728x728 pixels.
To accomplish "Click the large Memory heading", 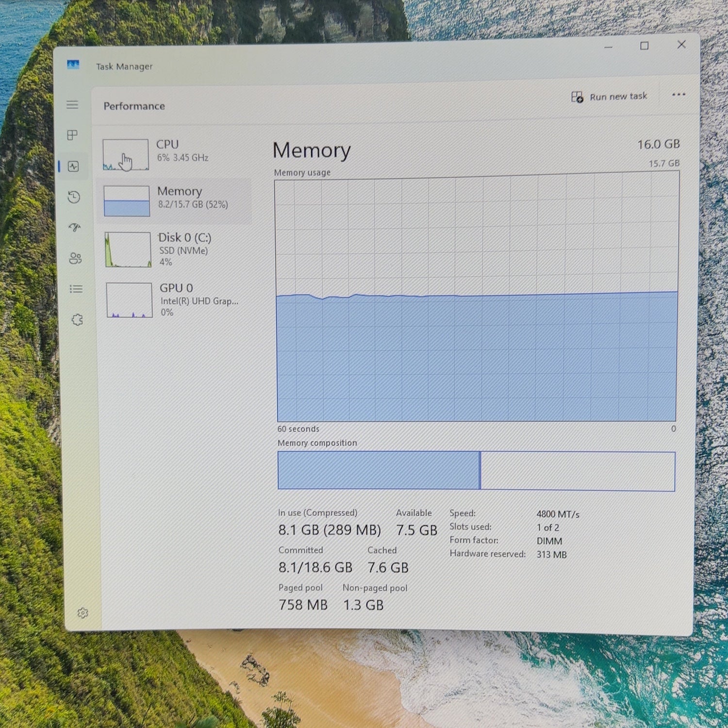I will point(312,150).
